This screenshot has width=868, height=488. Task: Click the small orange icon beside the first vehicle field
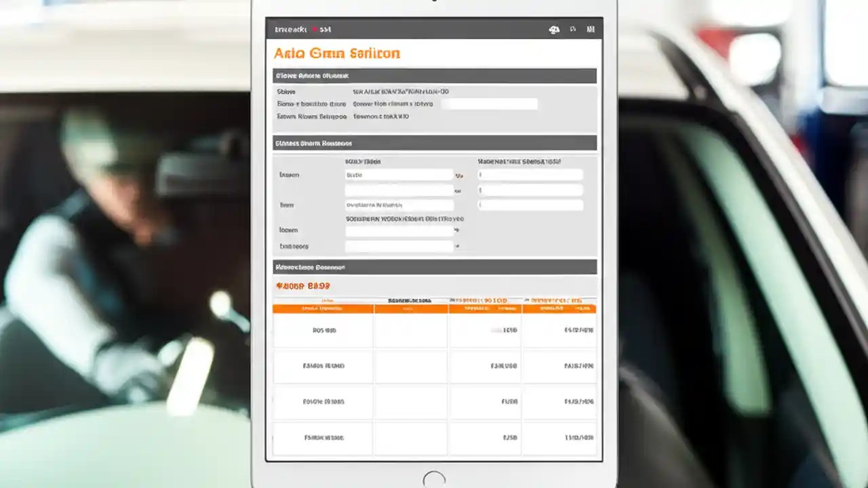click(459, 175)
